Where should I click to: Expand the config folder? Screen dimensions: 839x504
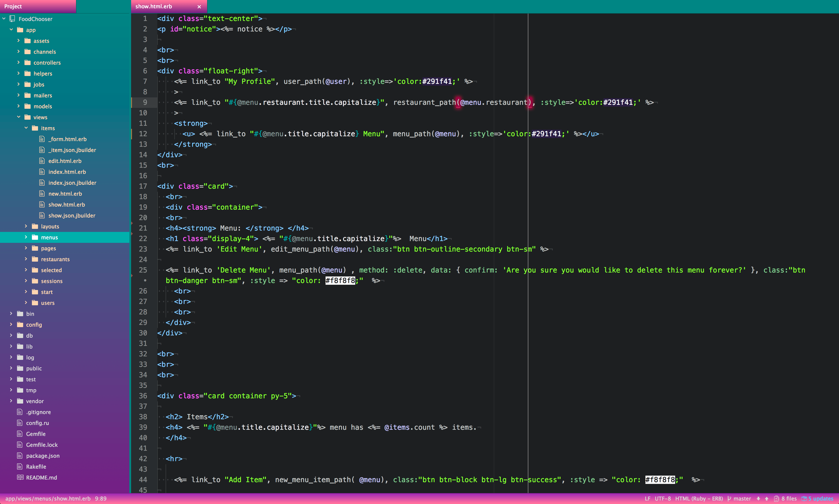[11, 324]
